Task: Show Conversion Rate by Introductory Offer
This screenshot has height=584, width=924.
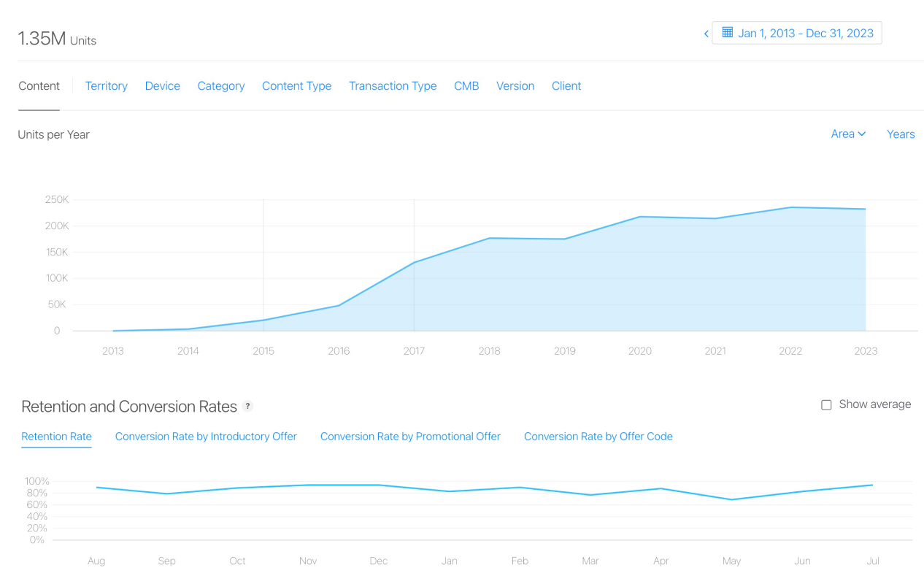Action: [x=206, y=437]
